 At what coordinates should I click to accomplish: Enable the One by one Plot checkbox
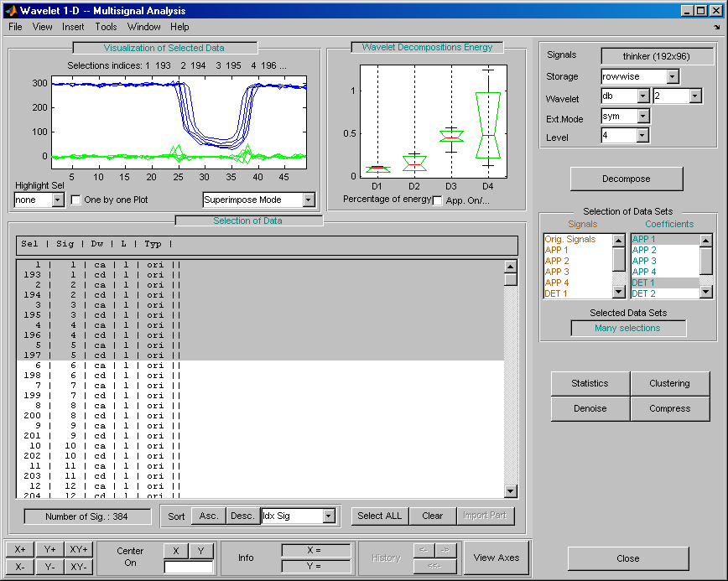76,200
